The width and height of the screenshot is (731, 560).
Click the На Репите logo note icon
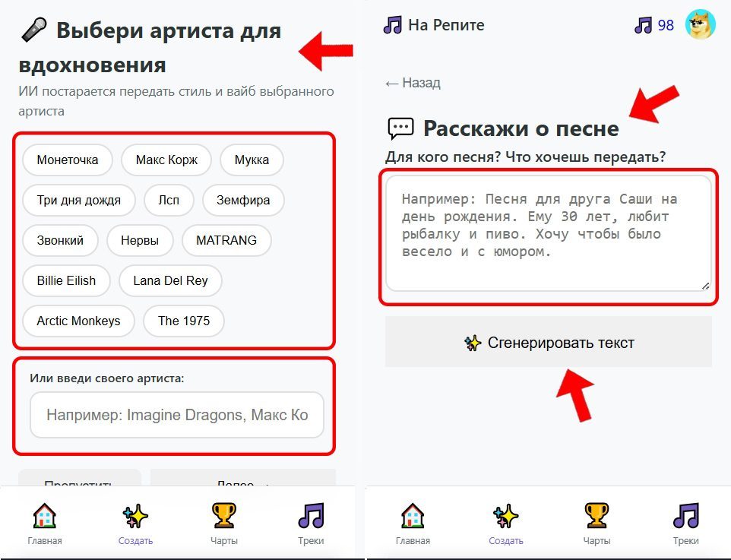(392, 25)
